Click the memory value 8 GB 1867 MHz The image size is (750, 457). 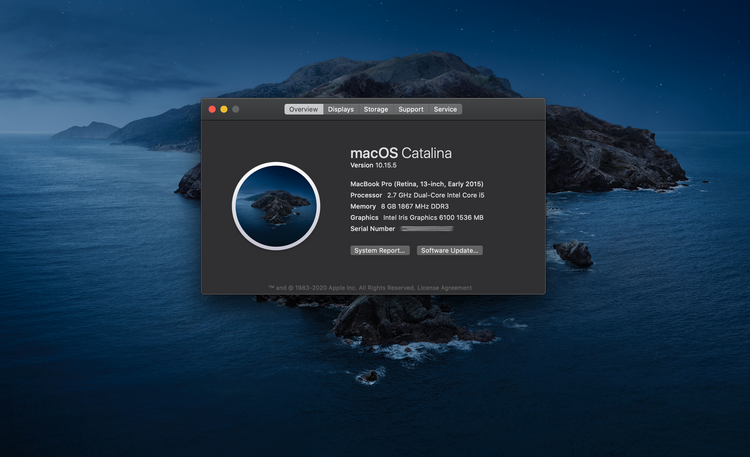click(415, 206)
